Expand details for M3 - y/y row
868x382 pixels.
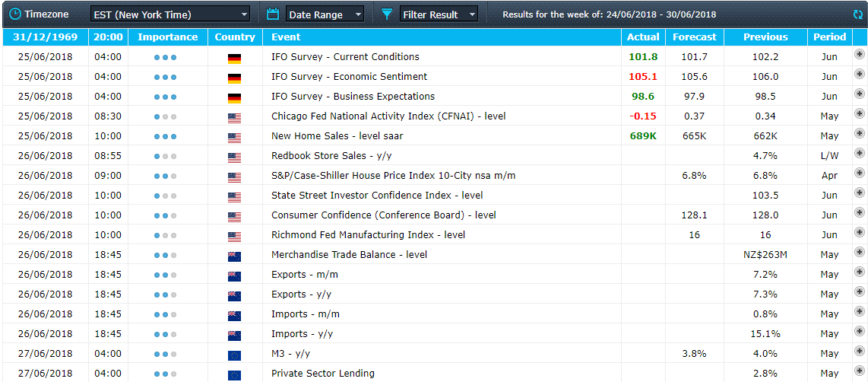pos(859,352)
